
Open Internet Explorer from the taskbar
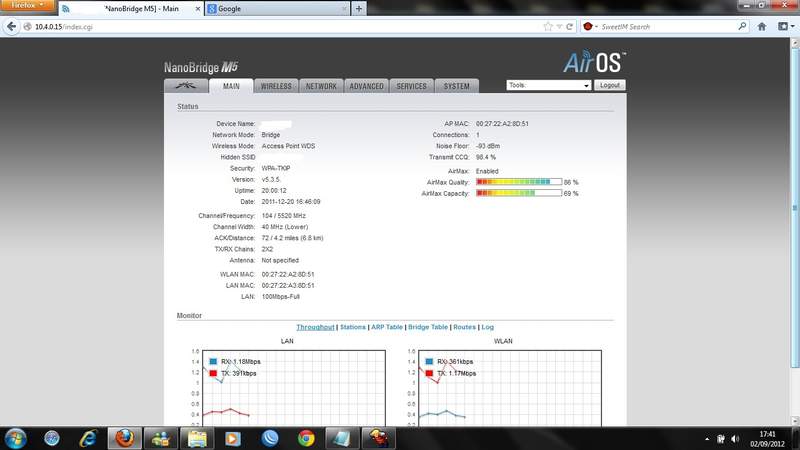click(x=88, y=438)
